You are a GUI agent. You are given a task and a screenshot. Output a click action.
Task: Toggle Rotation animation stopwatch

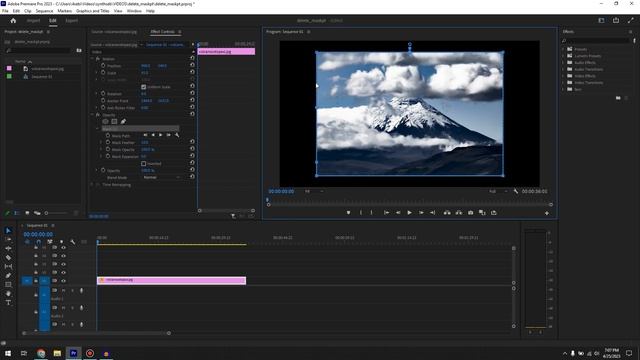pos(103,93)
